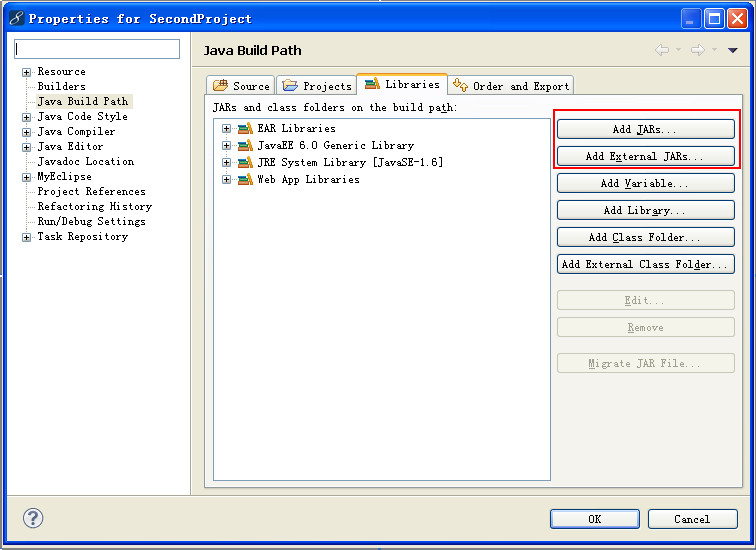Click the Web App Libraries icon
Screen dimensions: 756x550
coord(245,179)
